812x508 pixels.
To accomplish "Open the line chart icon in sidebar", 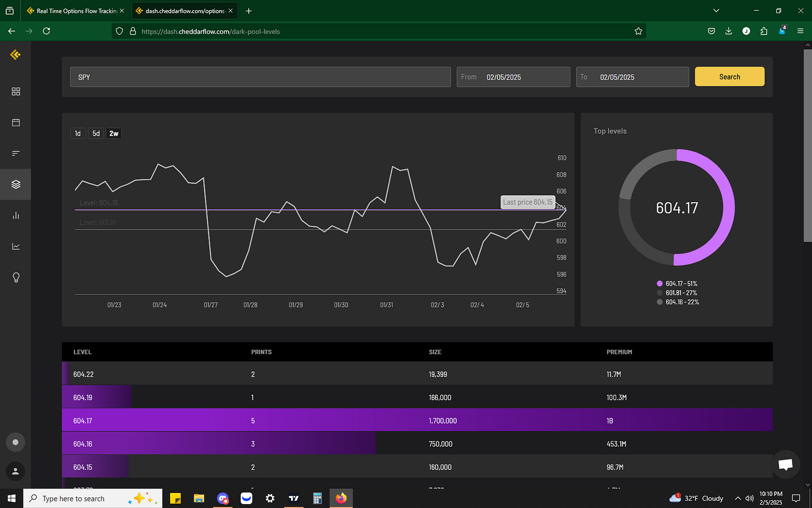I will pyautogui.click(x=16, y=246).
